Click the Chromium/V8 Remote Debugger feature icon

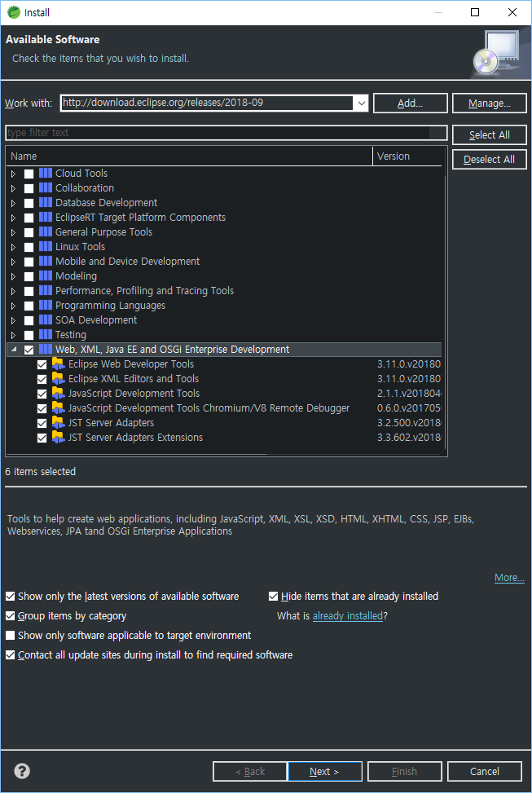click(58, 408)
